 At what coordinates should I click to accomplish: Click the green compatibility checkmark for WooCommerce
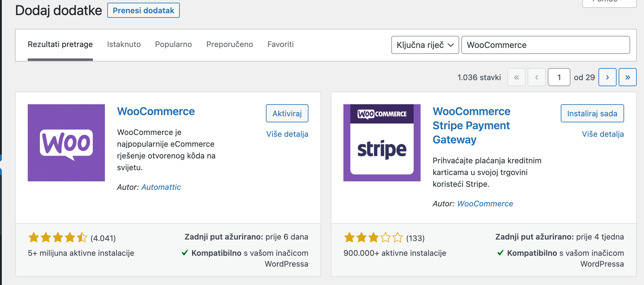pyautogui.click(x=185, y=253)
